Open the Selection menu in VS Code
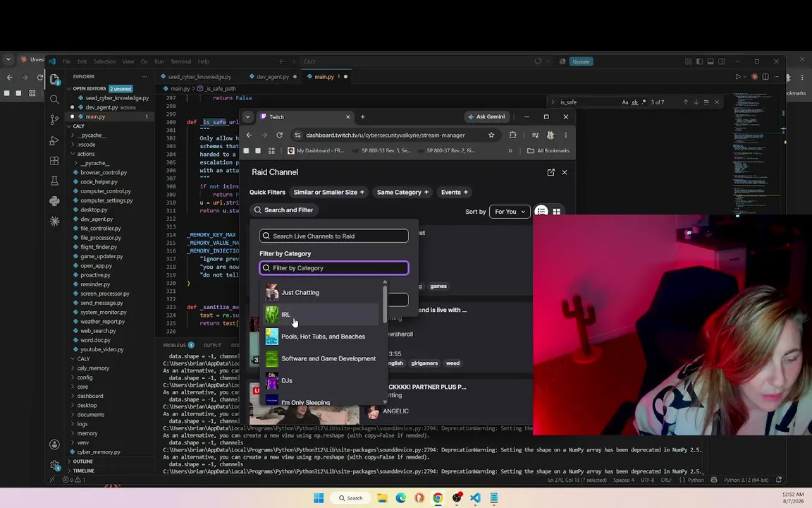The height and width of the screenshot is (508, 812). pos(104,61)
